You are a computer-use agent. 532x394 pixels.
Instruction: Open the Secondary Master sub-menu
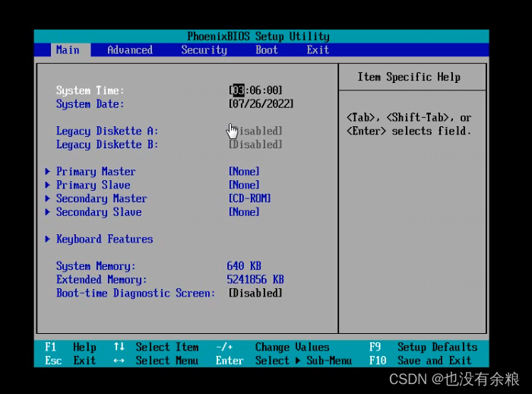[x=102, y=199]
